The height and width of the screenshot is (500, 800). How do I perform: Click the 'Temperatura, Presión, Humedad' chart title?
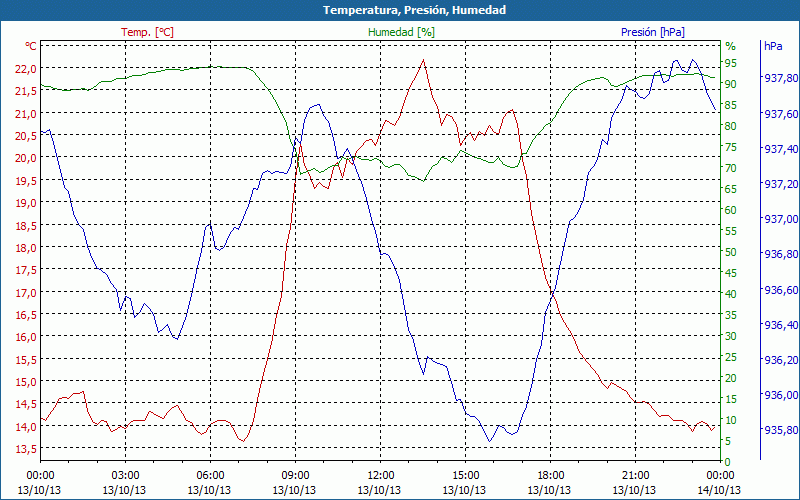click(414, 10)
